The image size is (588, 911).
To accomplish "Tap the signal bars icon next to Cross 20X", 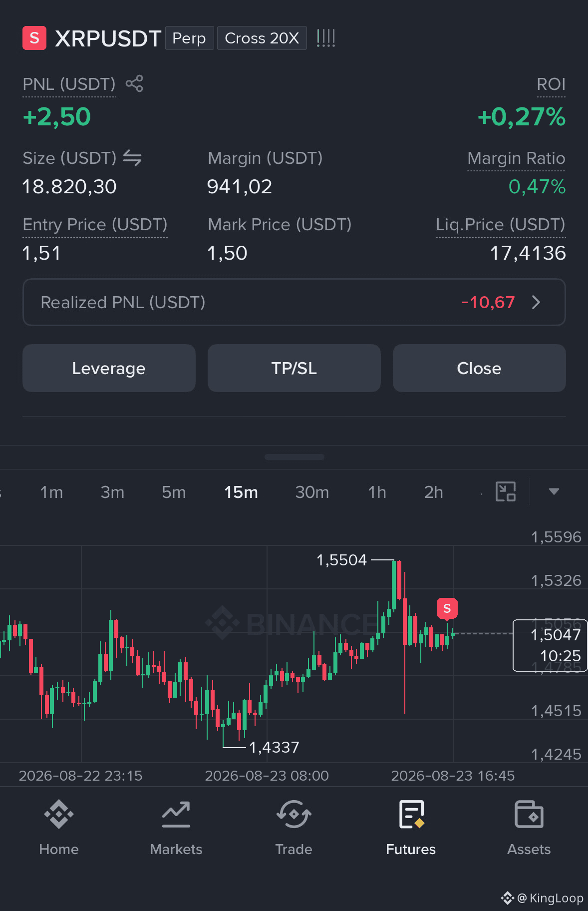I will pos(326,38).
